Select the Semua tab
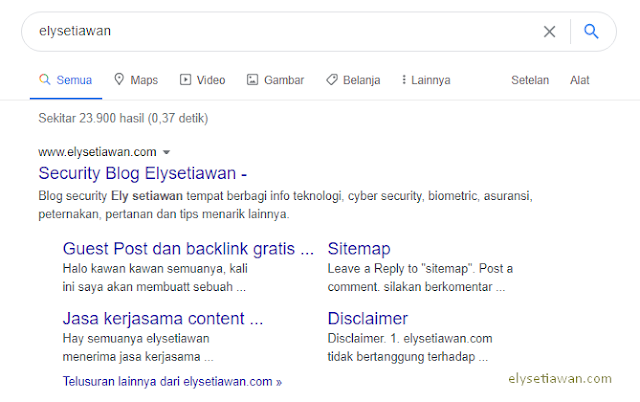The image size is (640, 402). click(x=66, y=80)
